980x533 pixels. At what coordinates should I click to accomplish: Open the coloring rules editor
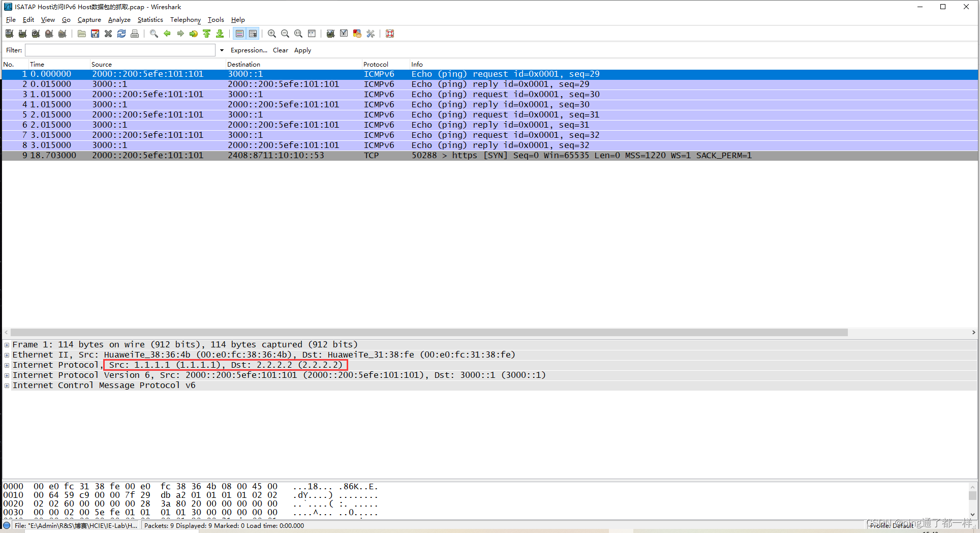pyautogui.click(x=357, y=34)
